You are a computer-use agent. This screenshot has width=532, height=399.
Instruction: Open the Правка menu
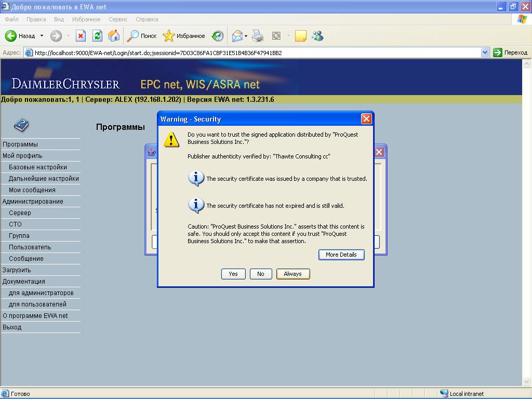tap(36, 19)
